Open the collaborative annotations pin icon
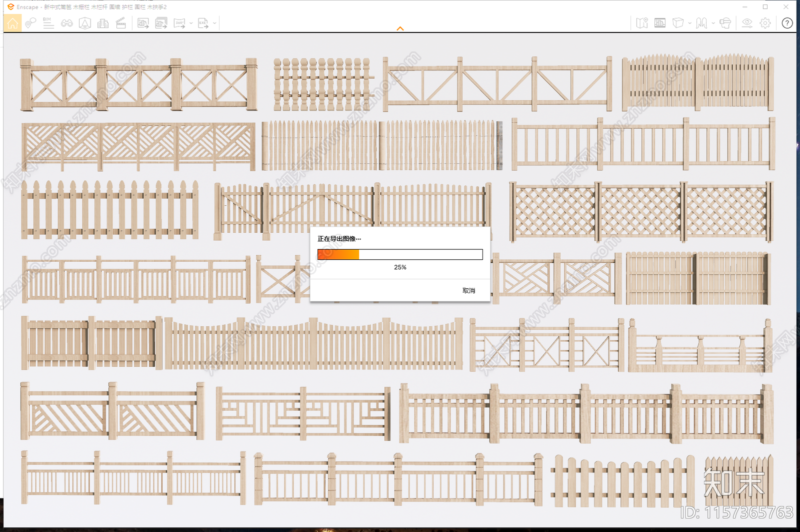Screen dimensions: 800x532 coord(30,23)
